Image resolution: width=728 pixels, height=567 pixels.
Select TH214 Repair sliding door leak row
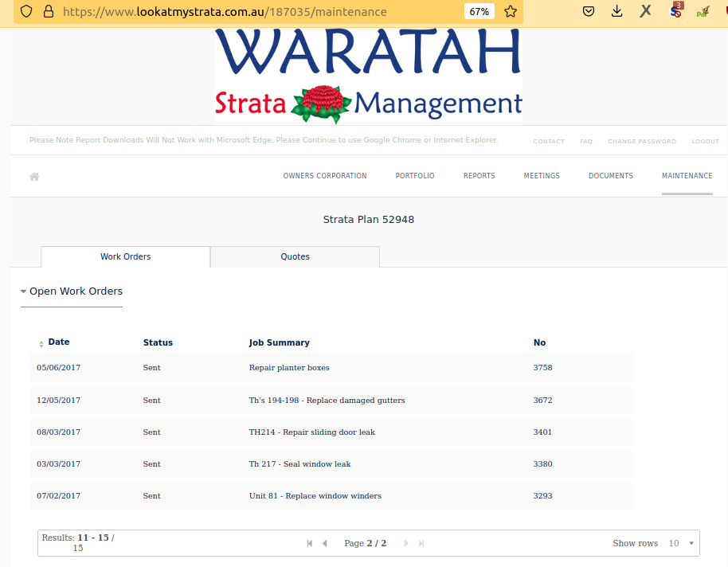click(331, 432)
